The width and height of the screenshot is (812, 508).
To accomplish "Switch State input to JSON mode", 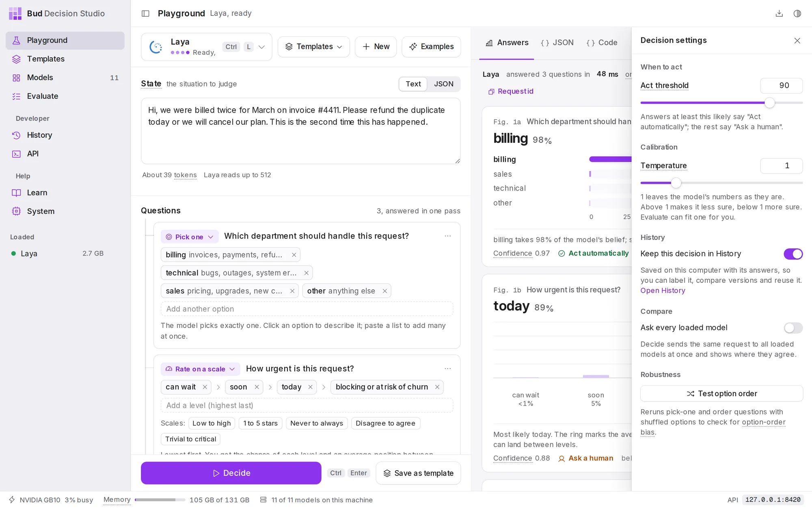I will 443,84.
